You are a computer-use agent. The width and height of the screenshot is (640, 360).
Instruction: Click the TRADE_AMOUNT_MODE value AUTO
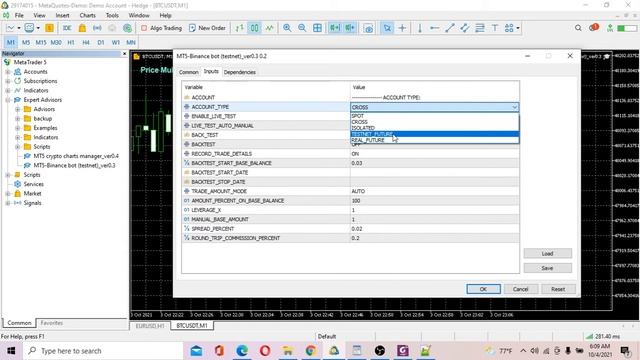435,191
